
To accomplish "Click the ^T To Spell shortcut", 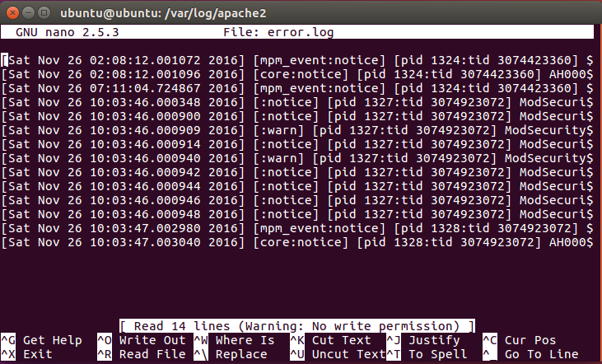I will coord(427,354).
